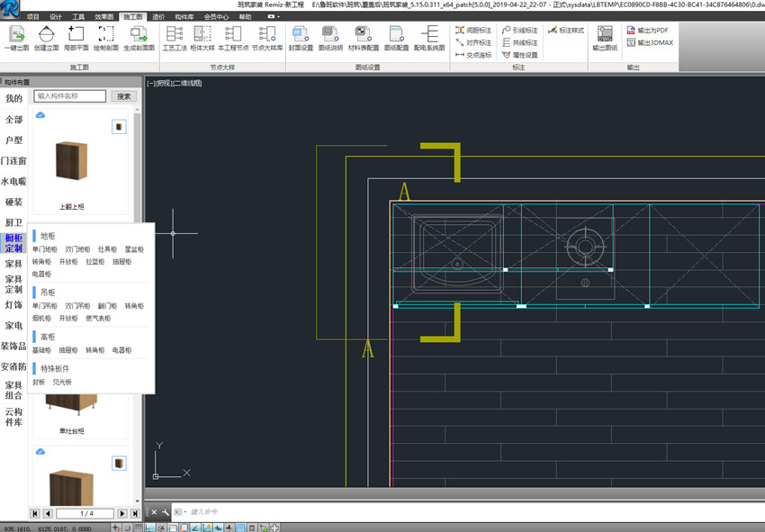
Task: Click the 一键出图 one-click drawing icon
Action: [16, 38]
